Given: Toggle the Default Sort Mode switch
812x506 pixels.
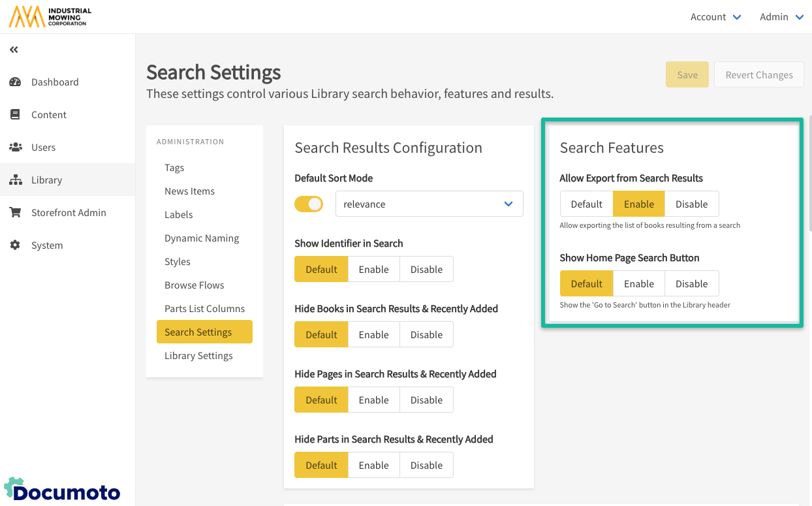Looking at the screenshot, I should pyautogui.click(x=309, y=204).
